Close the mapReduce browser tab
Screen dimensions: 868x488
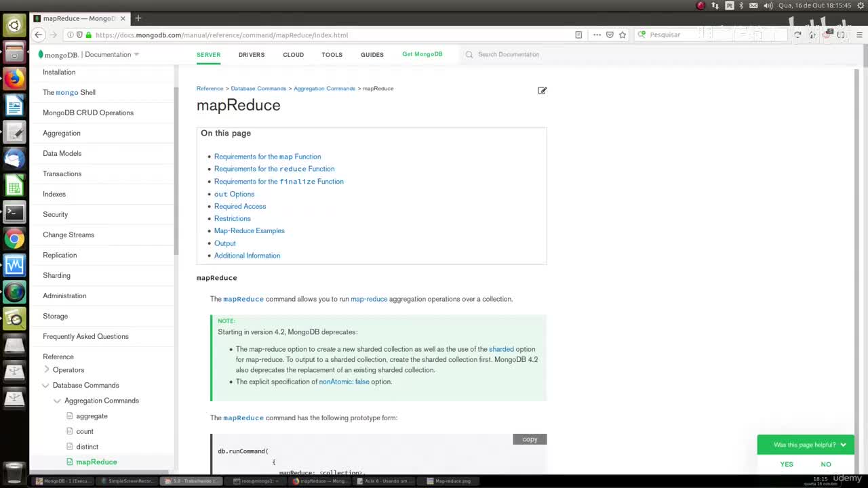pyautogui.click(x=121, y=18)
